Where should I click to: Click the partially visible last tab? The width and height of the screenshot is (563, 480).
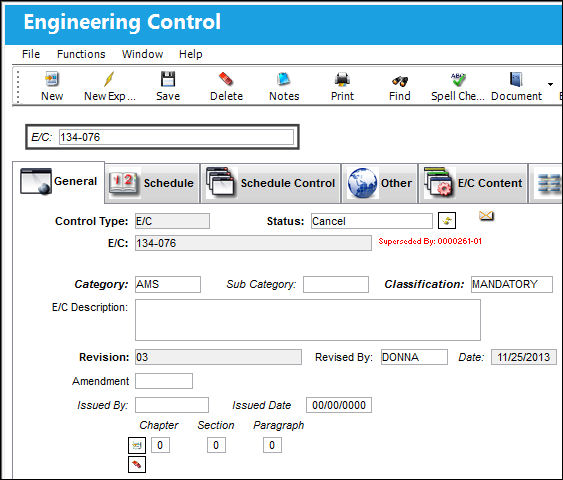pos(546,183)
